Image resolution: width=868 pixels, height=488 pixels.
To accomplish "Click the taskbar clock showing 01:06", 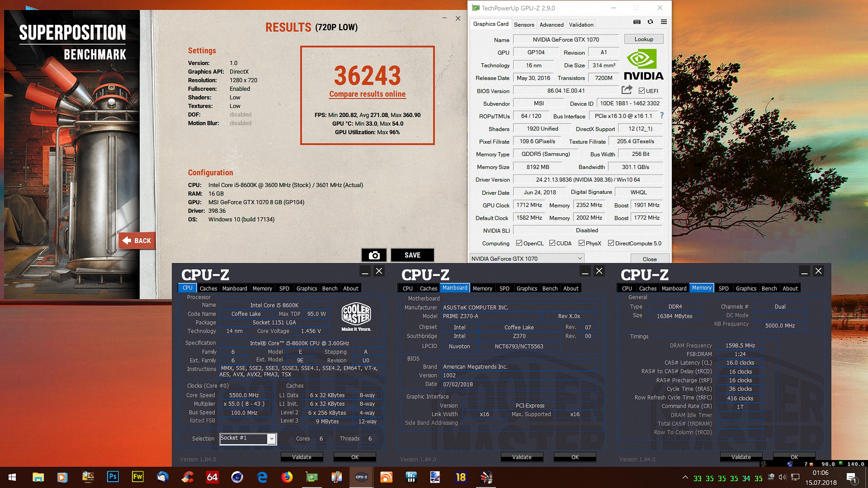I will (x=821, y=477).
